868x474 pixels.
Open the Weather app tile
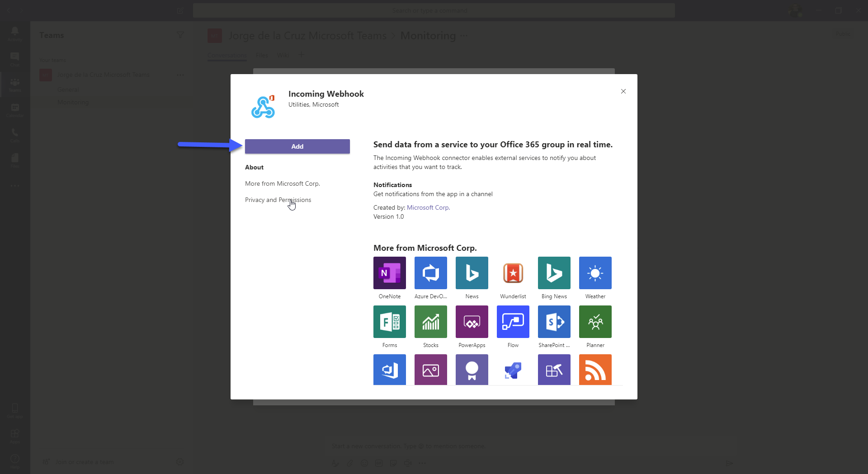[x=595, y=273]
